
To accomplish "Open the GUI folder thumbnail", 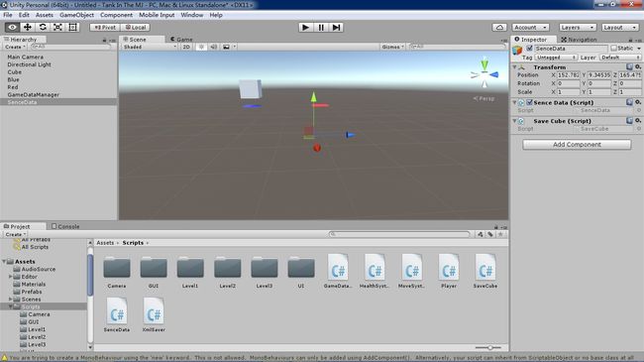I will 154,268.
